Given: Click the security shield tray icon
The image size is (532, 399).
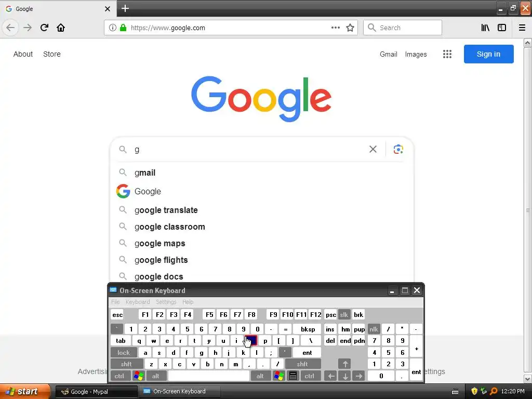Looking at the screenshot, I should (x=474, y=392).
